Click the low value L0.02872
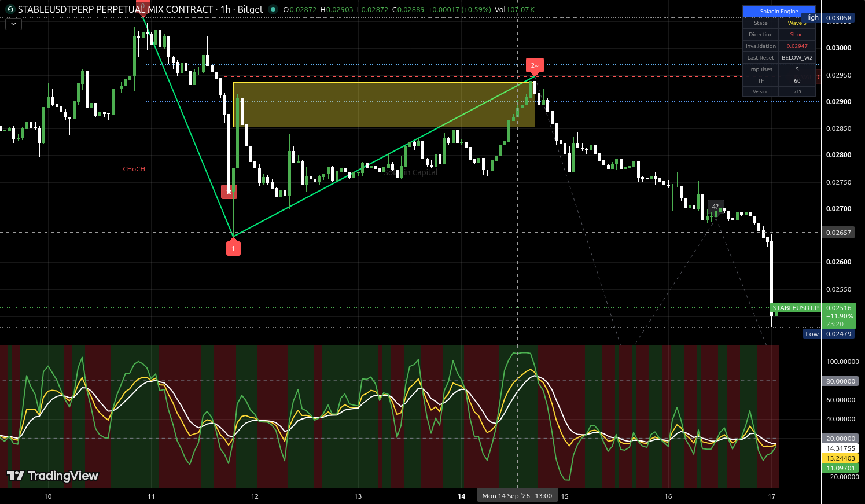The image size is (865, 504). coord(373,10)
